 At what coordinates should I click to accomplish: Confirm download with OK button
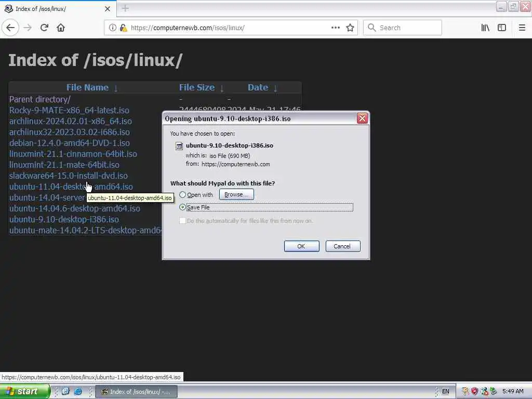click(x=301, y=246)
